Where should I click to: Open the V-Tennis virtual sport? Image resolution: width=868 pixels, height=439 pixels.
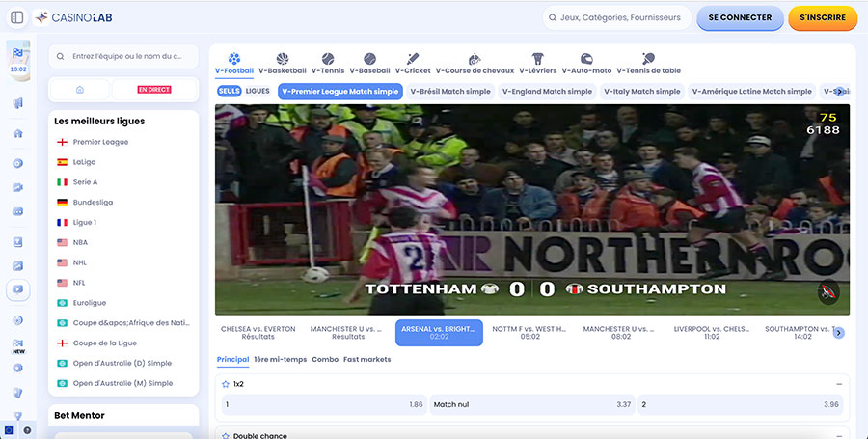327,60
